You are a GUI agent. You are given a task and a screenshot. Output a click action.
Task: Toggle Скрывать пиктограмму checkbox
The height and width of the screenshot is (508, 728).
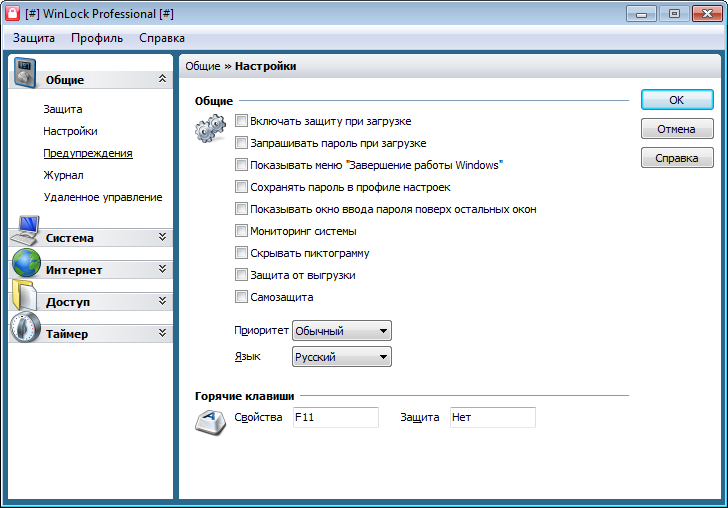(241, 253)
